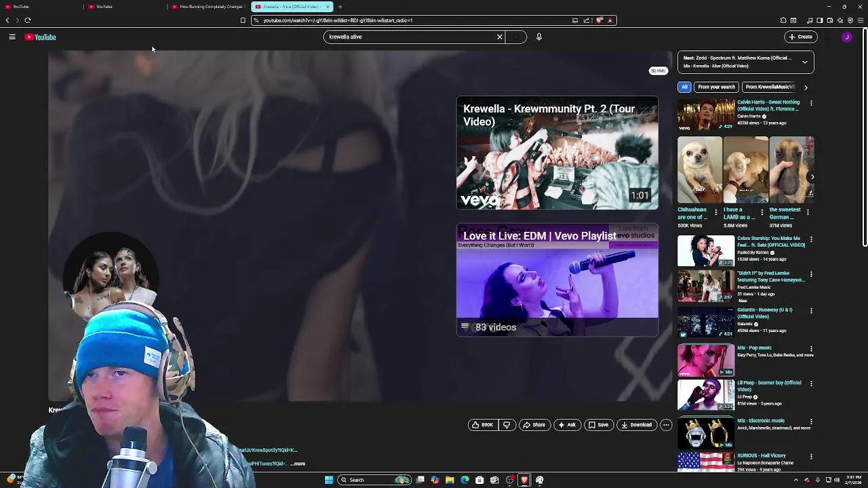Click the Download button
868x488 pixels.
click(637, 425)
